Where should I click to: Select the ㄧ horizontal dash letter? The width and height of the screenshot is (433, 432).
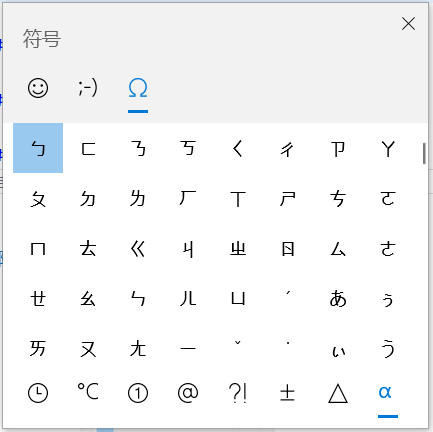click(188, 348)
